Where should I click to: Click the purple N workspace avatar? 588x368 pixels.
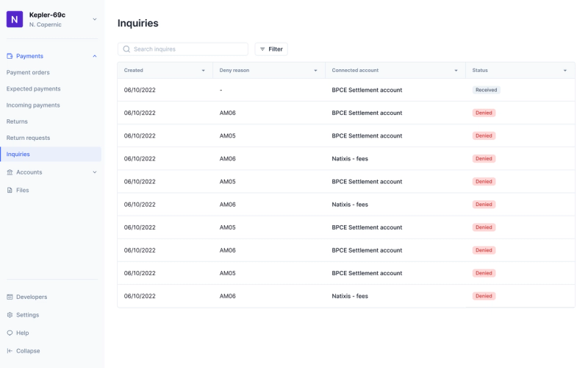pyautogui.click(x=15, y=19)
